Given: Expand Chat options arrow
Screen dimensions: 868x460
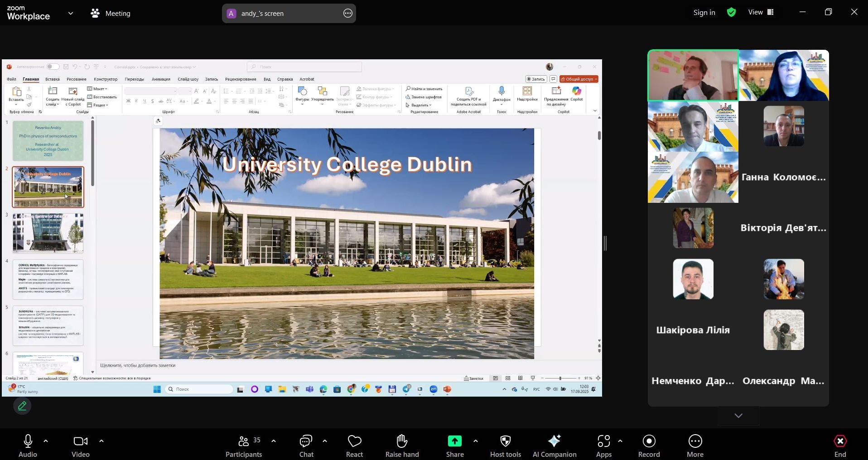Looking at the screenshot, I should [x=325, y=441].
